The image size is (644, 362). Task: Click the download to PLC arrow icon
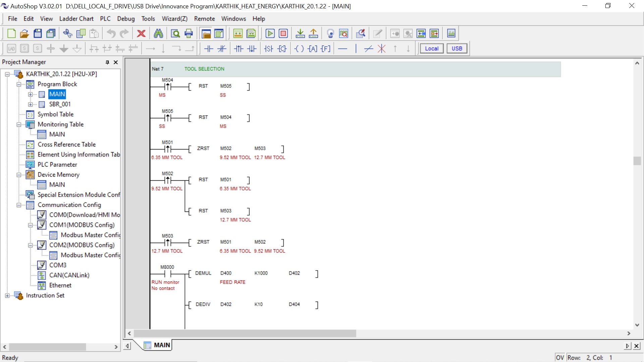point(300,34)
